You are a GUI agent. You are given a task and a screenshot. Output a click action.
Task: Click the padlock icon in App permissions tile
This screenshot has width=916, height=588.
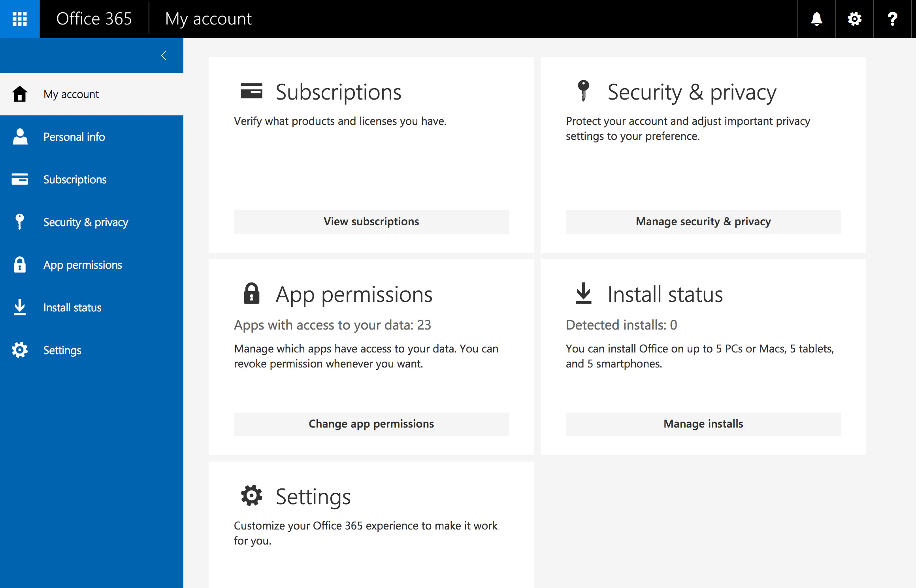point(252,293)
